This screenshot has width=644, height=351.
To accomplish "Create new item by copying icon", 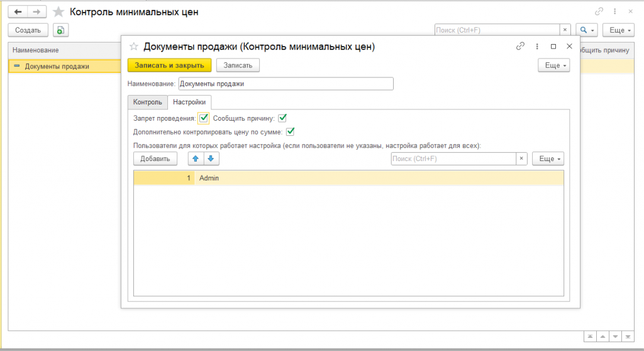I will [x=60, y=30].
